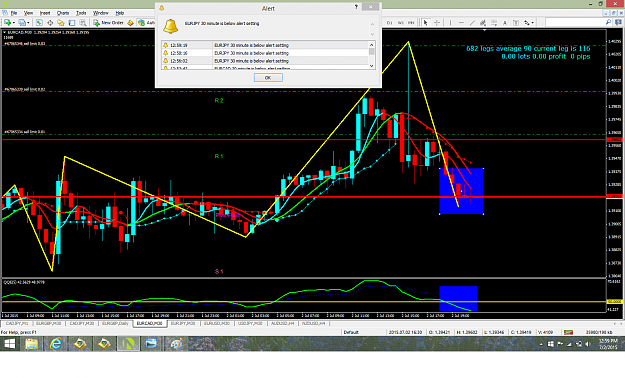
Task: Select the 12:58:16 EURJPY alert row
Action: pyautogui.click(x=265, y=53)
